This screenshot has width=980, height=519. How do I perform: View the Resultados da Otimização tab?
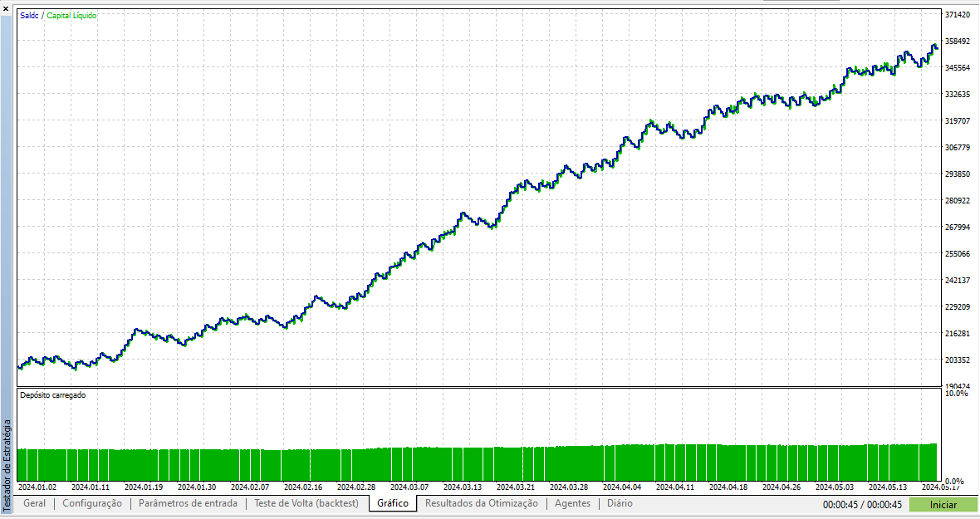tap(482, 503)
